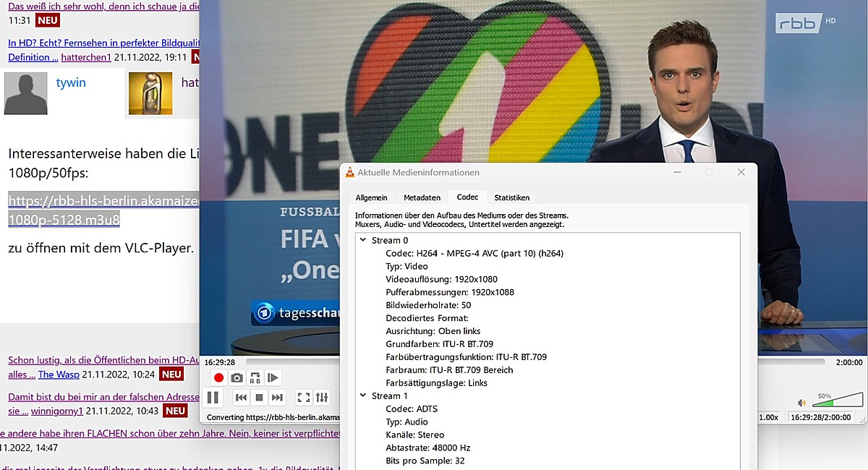This screenshot has height=470, width=868.
Task: Jump to previous media with skip-back button
Action: [241, 397]
